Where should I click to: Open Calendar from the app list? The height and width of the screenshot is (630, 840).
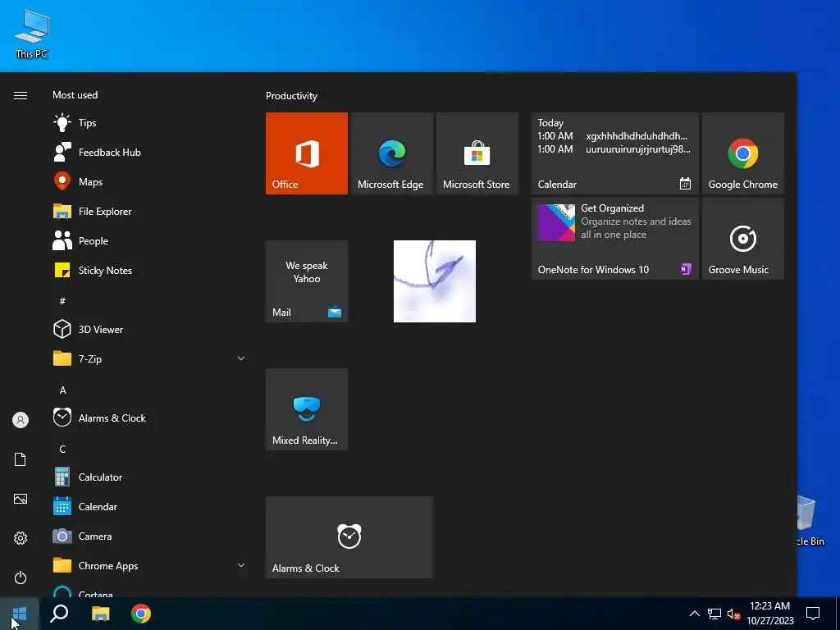tap(149, 505)
